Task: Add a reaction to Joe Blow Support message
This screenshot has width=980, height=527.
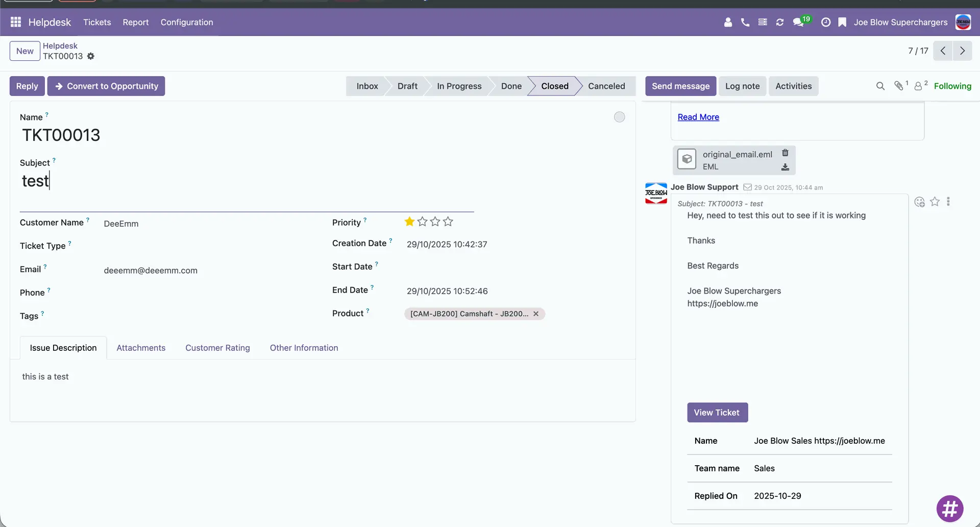Action: point(920,202)
